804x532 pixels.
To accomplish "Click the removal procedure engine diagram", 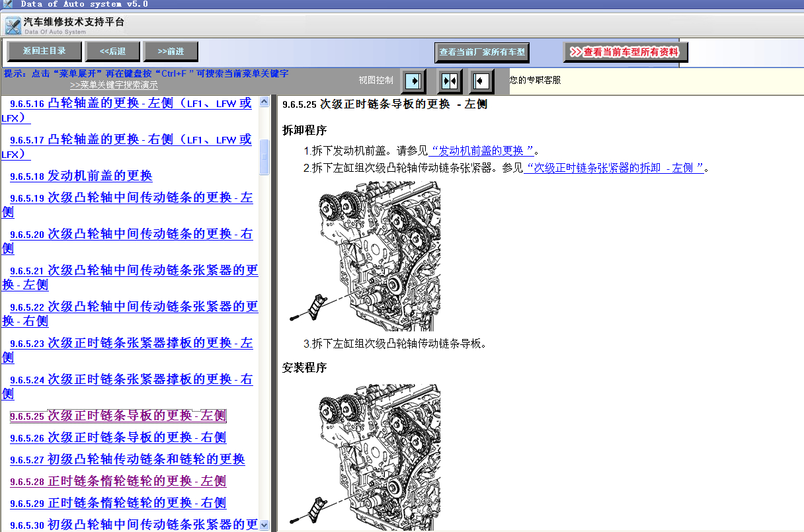I will (364, 256).
